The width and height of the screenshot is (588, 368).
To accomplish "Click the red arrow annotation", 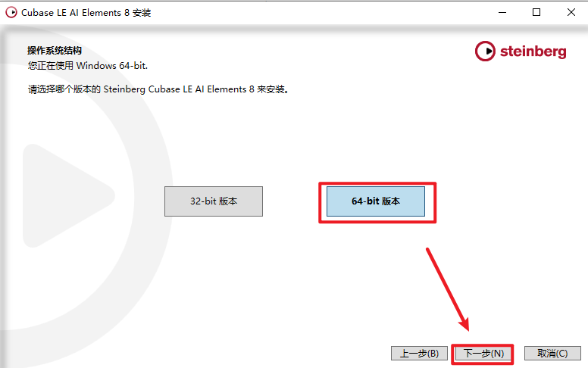I will coord(447,289).
